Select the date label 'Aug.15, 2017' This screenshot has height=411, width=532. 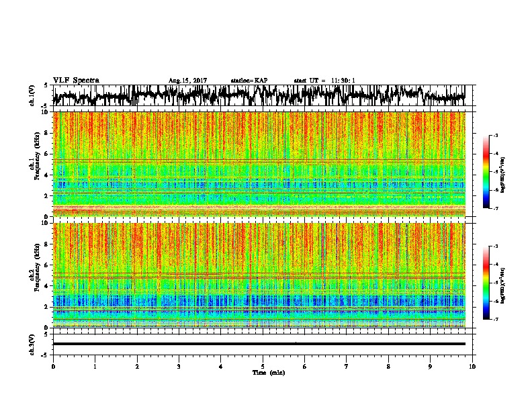187,81
